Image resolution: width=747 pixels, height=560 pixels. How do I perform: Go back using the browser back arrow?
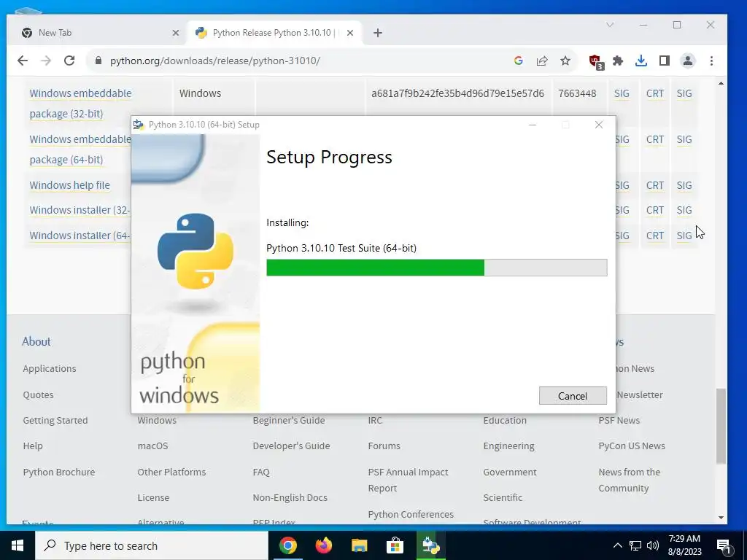point(23,61)
